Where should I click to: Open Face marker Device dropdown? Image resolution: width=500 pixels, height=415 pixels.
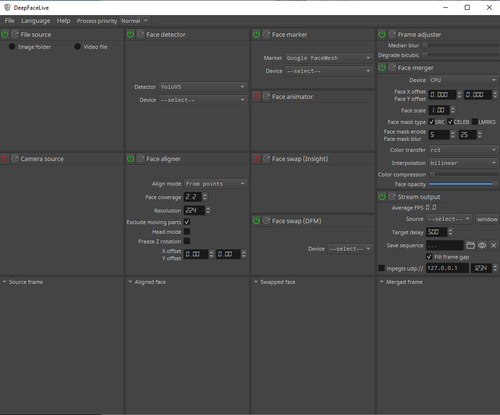click(x=329, y=71)
